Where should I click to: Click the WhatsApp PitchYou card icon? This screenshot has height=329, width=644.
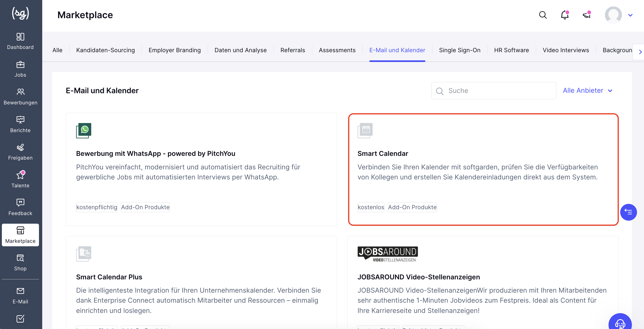tap(84, 130)
